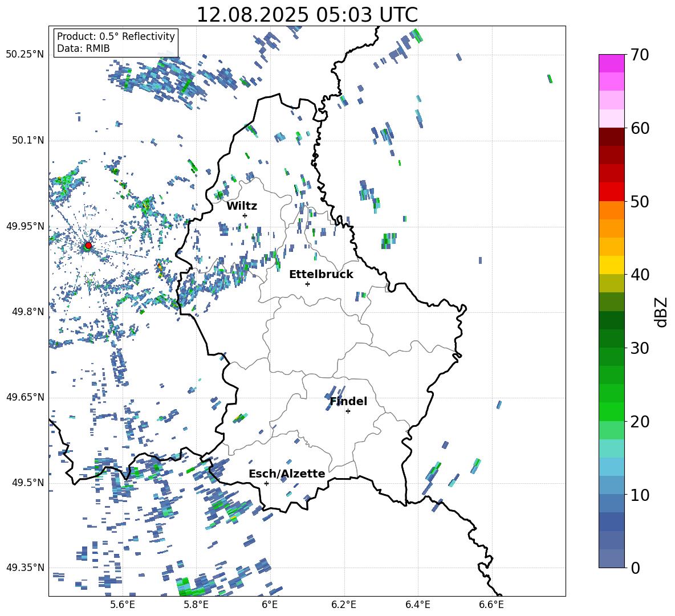The image size is (675, 616).
Task: Click the colorbar tick label 0
Action: (x=635, y=568)
